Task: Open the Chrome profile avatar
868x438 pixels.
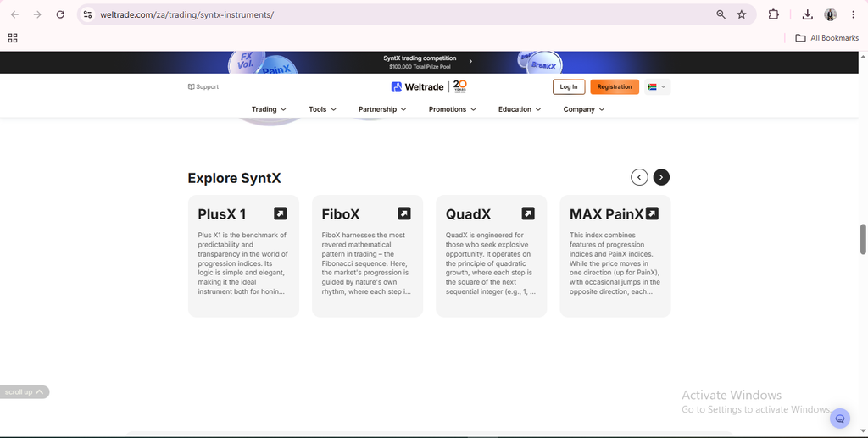Action: 831,15
